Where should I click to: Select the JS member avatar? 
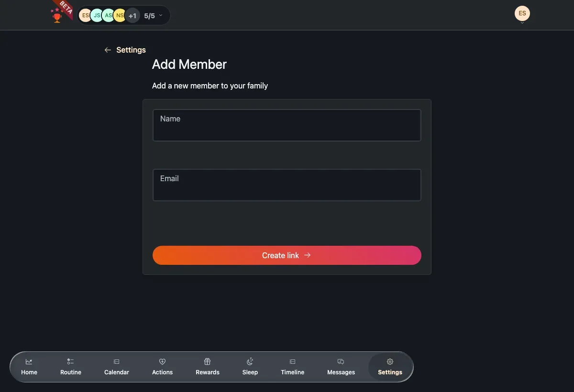click(97, 16)
